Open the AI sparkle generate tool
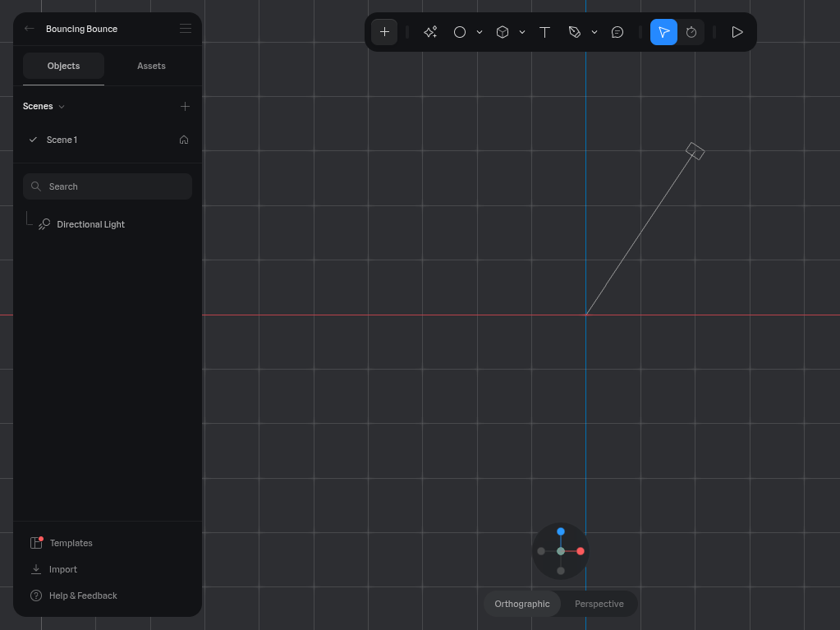This screenshot has width=840, height=630. point(430,32)
